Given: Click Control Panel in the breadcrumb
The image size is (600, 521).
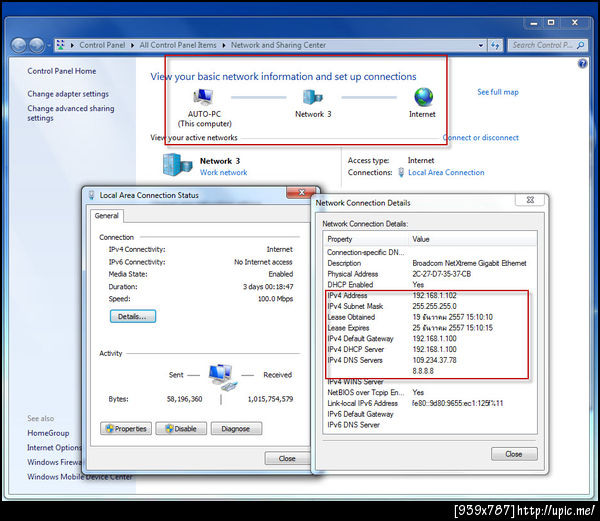Looking at the screenshot, I should click(102, 45).
